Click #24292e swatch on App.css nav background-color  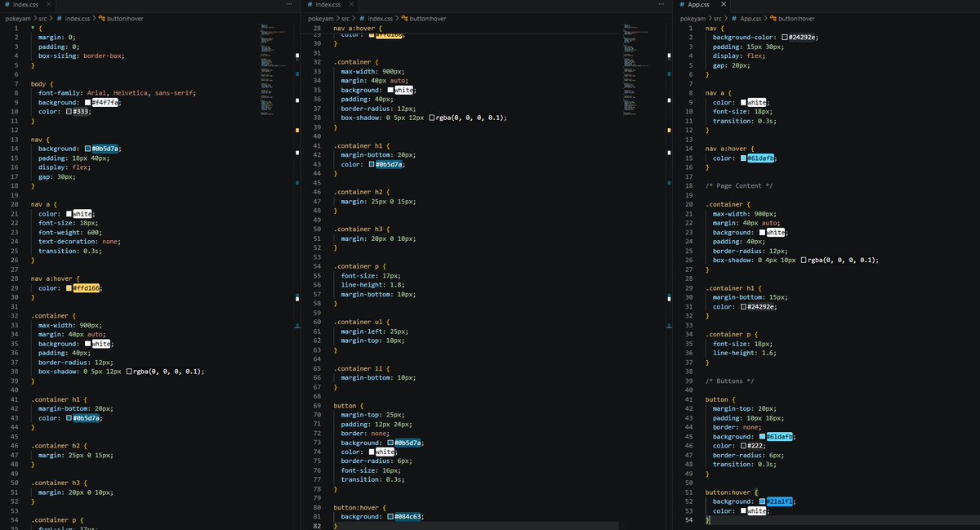(x=785, y=38)
